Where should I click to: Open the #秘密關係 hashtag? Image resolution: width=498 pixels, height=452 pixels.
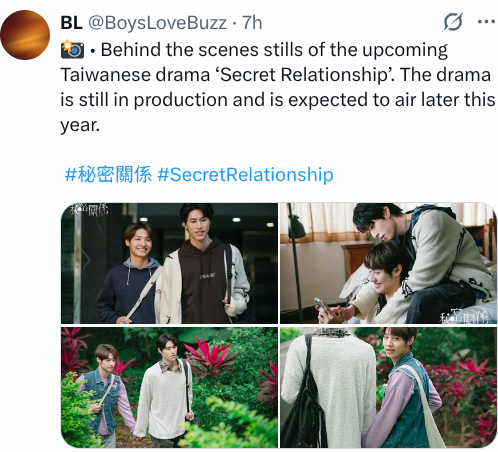[x=108, y=174]
